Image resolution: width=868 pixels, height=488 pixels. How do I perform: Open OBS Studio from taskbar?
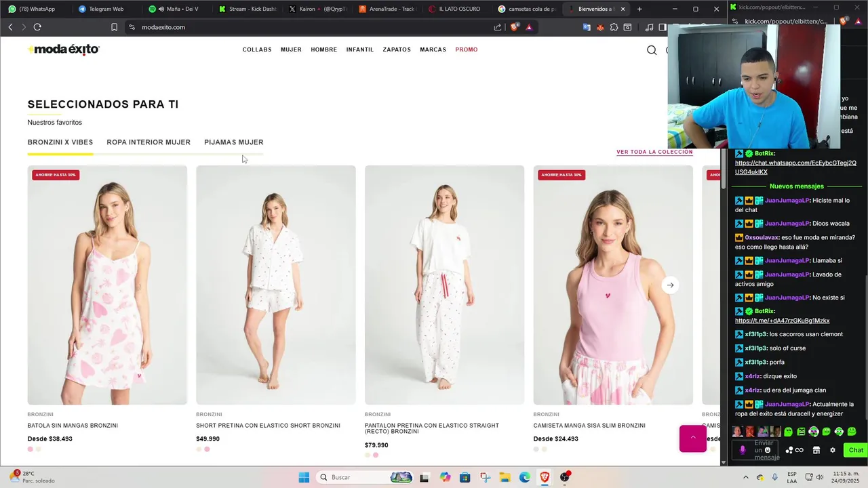click(x=565, y=477)
